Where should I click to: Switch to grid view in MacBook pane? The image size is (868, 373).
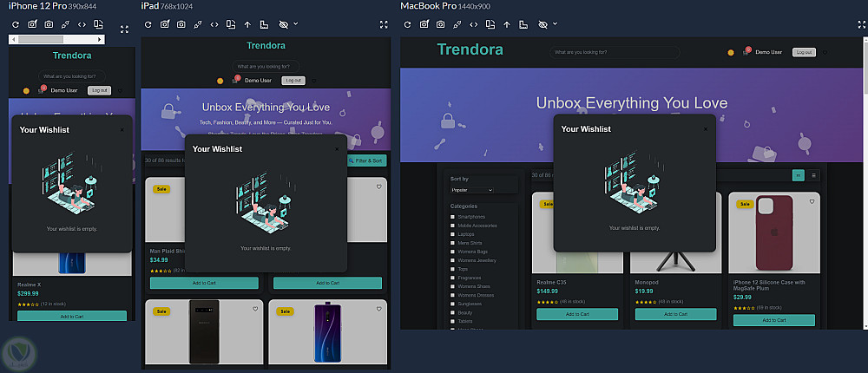tap(799, 175)
